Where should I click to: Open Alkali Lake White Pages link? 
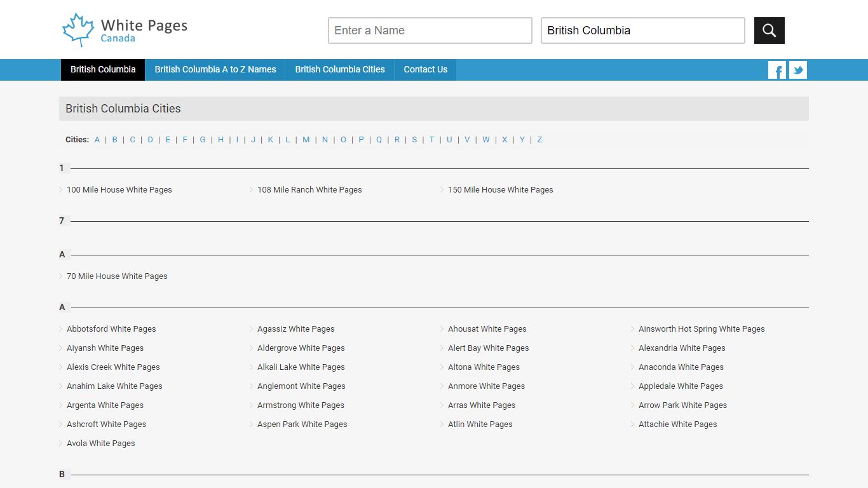(x=301, y=367)
